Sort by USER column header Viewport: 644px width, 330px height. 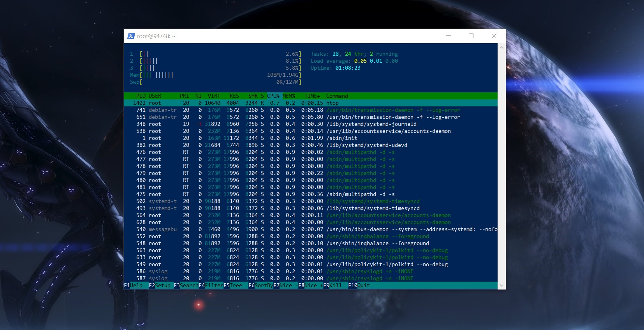click(155, 96)
